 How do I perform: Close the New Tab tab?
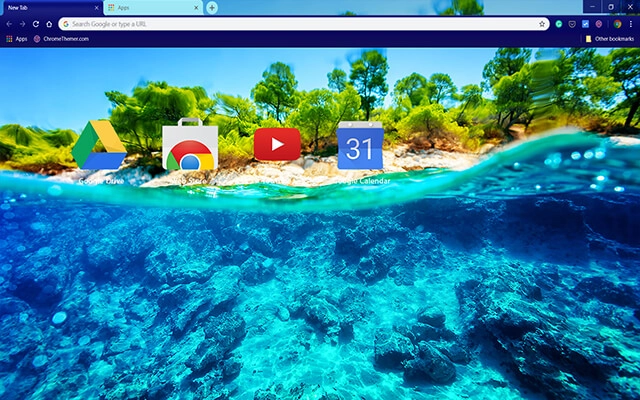[97, 8]
